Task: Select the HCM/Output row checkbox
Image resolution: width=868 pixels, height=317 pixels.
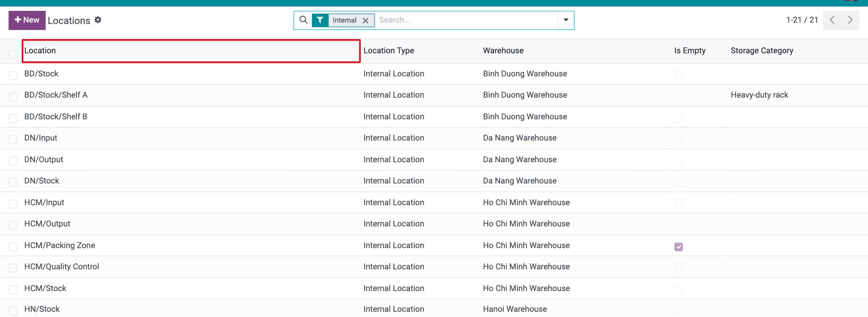Action: [13, 225]
